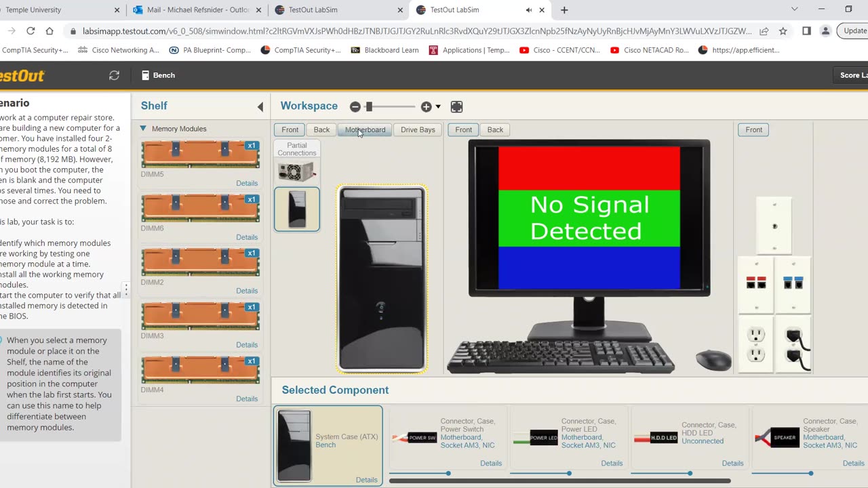Open Details for System Case (ATX)

(366, 480)
